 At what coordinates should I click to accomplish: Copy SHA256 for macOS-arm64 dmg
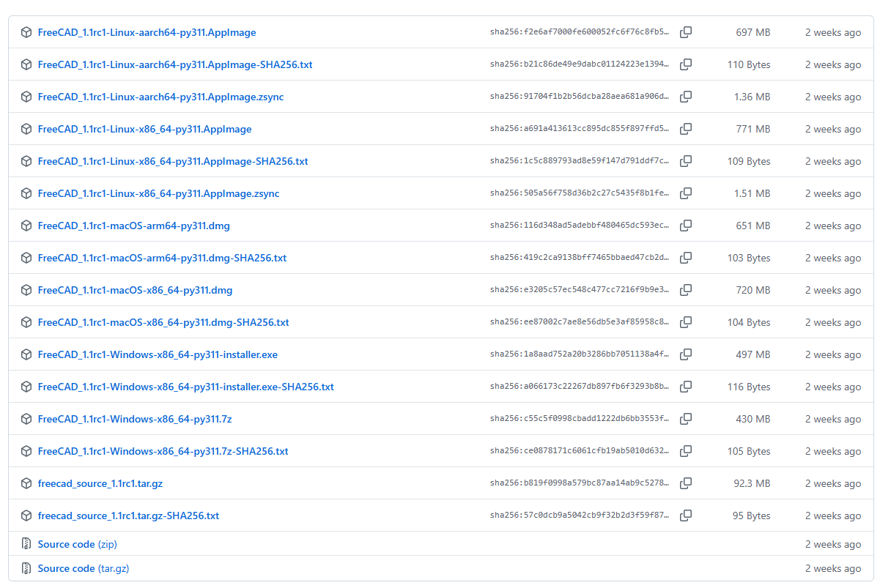coord(686,226)
